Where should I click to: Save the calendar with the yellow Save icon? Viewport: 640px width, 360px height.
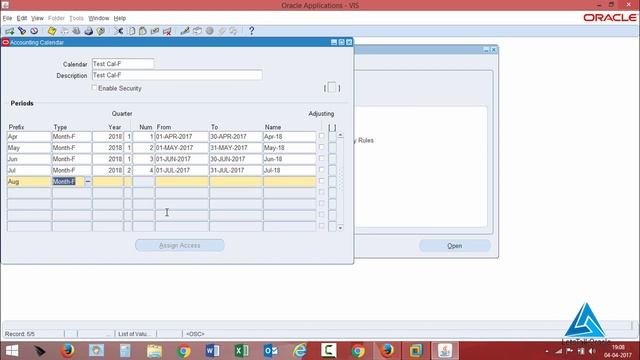point(52,31)
